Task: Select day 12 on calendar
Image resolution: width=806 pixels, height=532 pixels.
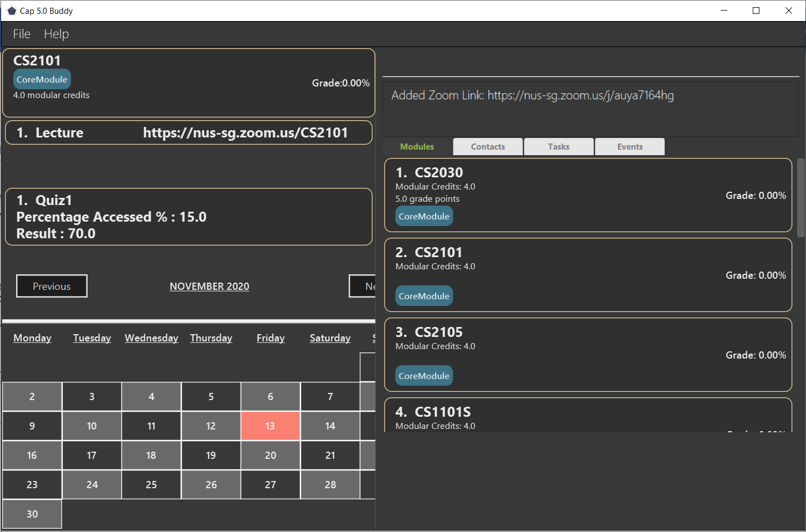Action: (x=211, y=426)
